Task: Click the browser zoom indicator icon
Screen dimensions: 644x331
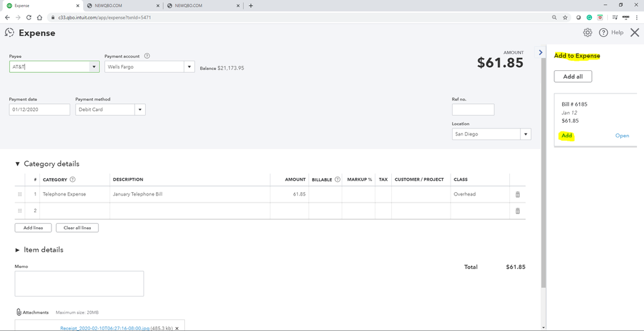Action: click(x=554, y=17)
